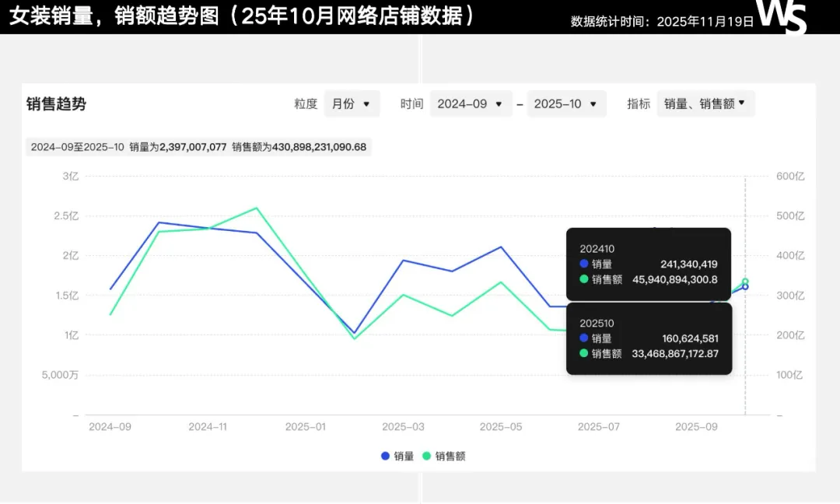Click the blue 销量 marker at 2025-10
840x504 pixels.
point(745,287)
